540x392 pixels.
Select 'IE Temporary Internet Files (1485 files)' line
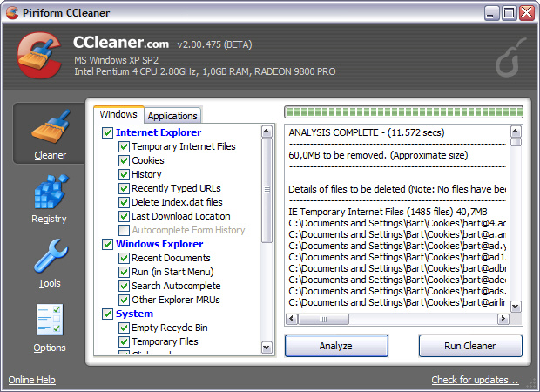[x=388, y=212]
